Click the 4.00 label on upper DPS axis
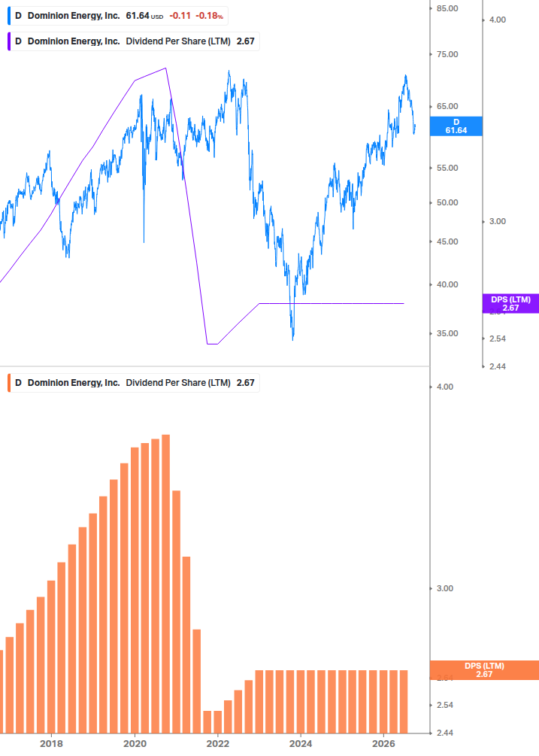 498,20
